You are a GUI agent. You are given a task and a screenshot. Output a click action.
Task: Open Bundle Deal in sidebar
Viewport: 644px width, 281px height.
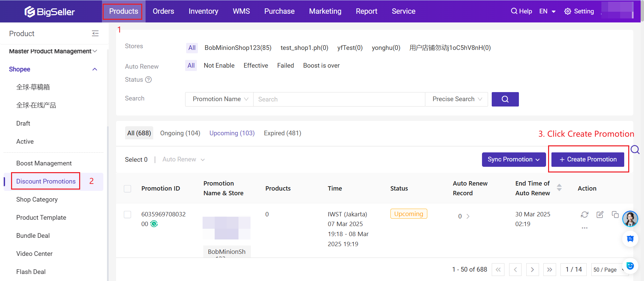pyautogui.click(x=33, y=235)
